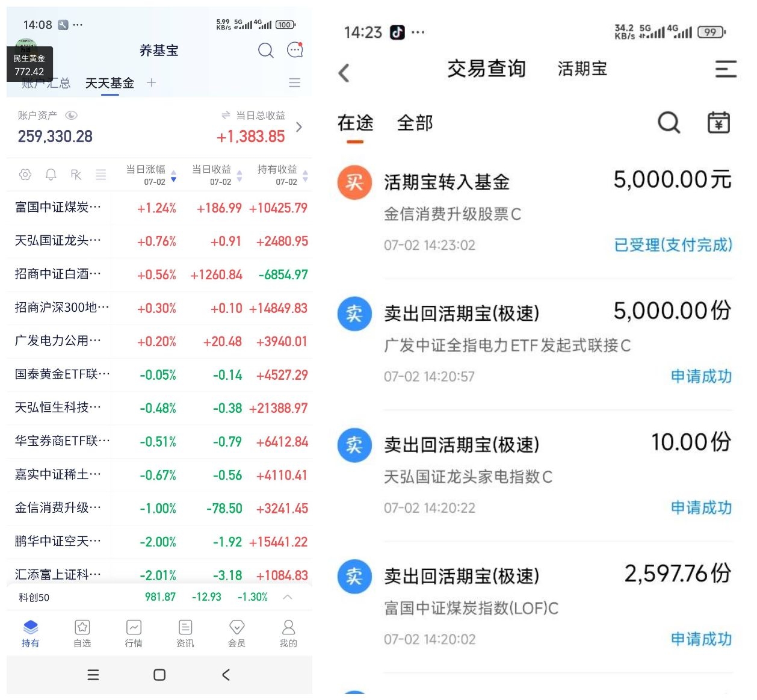Open the 天弘国证龙头 fund row
The image size is (757, 700).
(159, 241)
